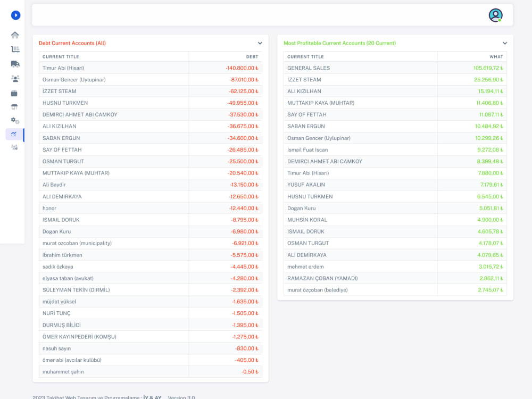Select ömer abi (avcılar kulübü) row
Viewport: 532px width, 399px height.
pyautogui.click(x=151, y=360)
